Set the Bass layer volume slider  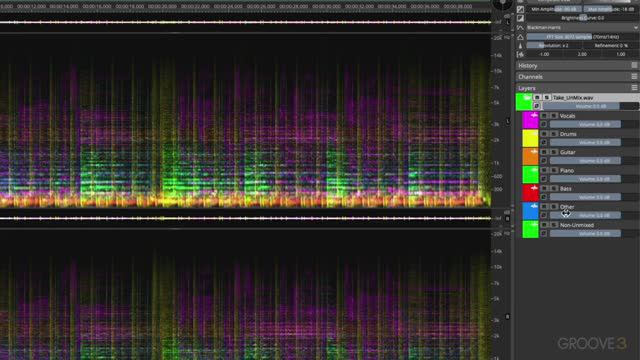[594, 197]
